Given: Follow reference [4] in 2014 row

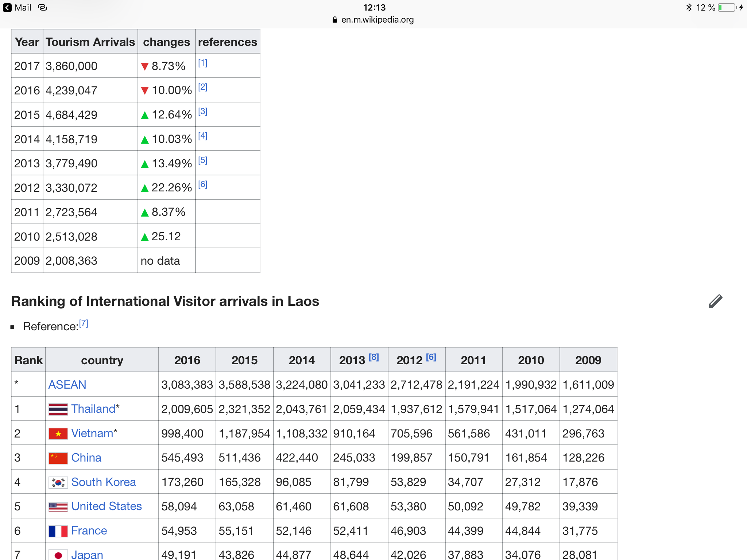Looking at the screenshot, I should pos(202,136).
